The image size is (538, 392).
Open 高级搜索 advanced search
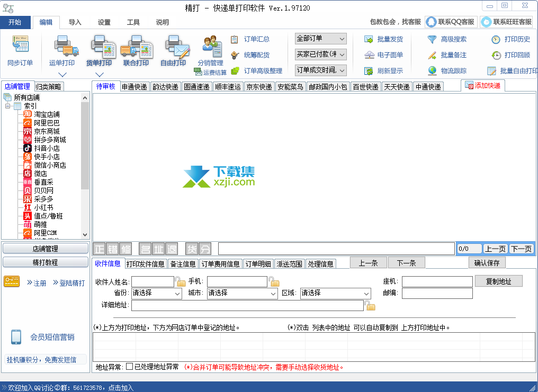(x=447, y=39)
